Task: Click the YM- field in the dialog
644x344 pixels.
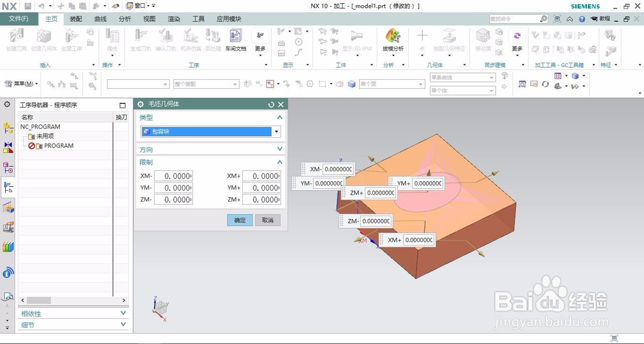Action: (173, 188)
